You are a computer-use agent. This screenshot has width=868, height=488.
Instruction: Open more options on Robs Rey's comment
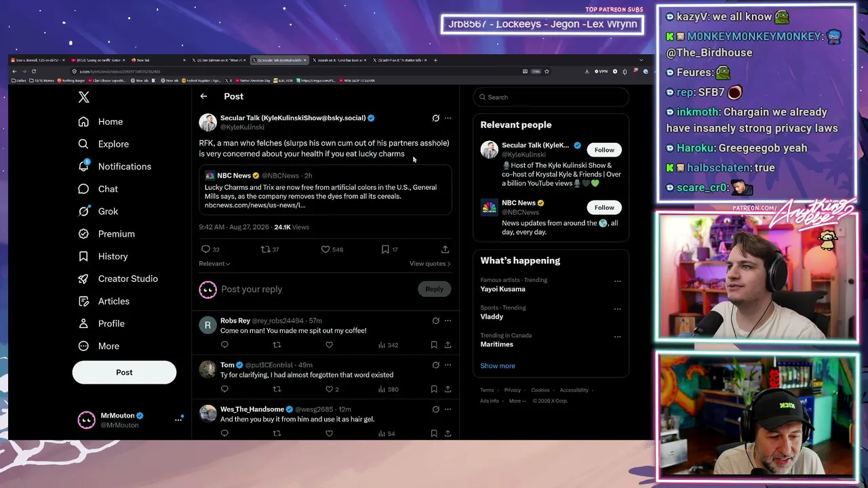click(448, 321)
